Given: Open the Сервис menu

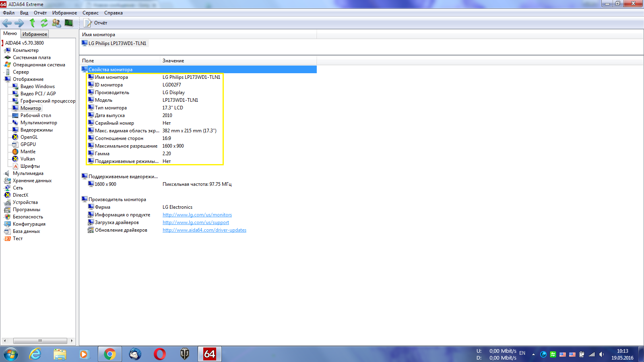Looking at the screenshot, I should click(x=90, y=13).
